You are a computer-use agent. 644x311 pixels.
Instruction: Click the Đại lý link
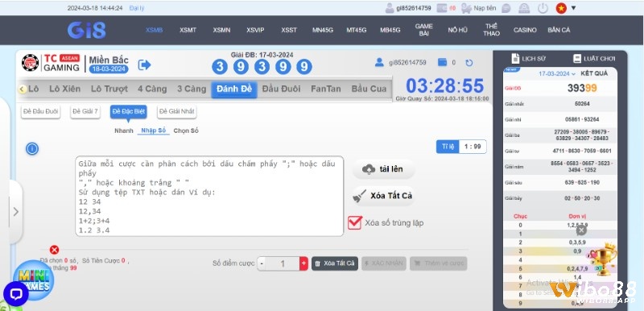click(137, 8)
